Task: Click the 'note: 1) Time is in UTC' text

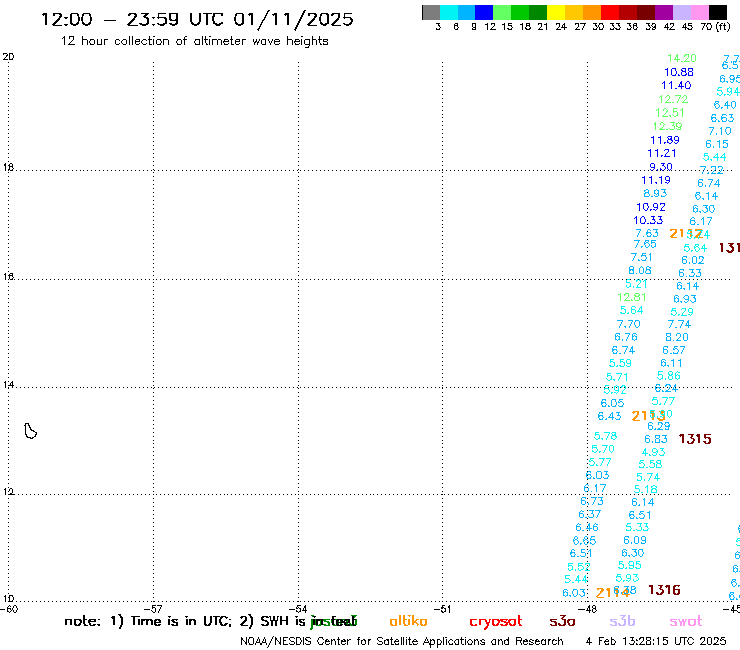Action: (148, 621)
